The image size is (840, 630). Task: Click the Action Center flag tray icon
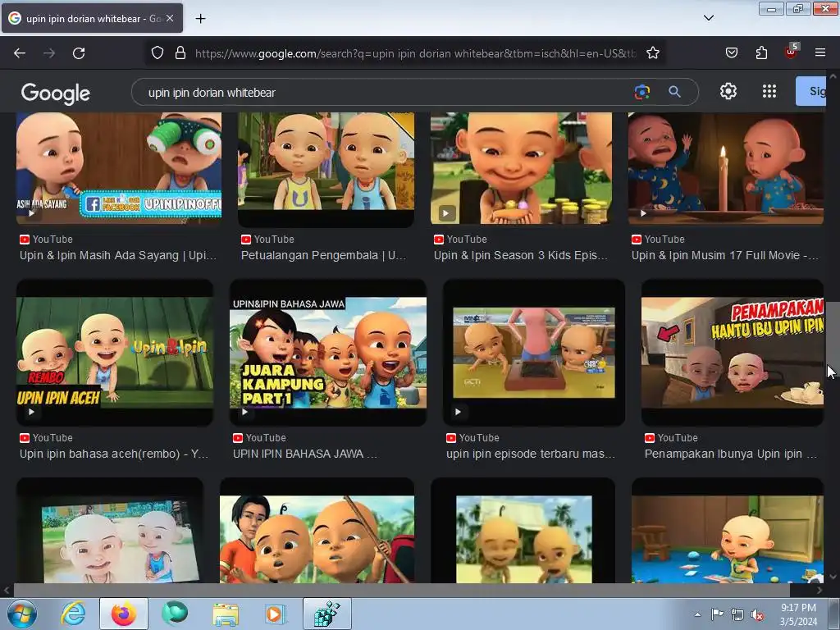tap(717, 614)
